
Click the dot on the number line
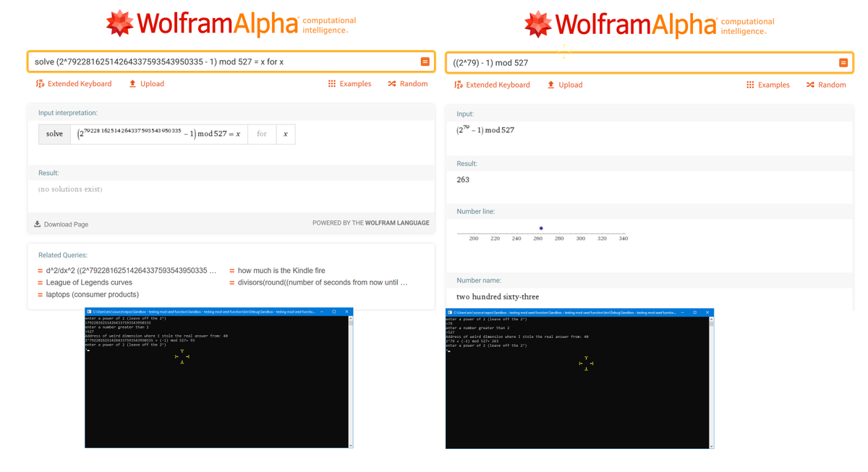(x=541, y=228)
